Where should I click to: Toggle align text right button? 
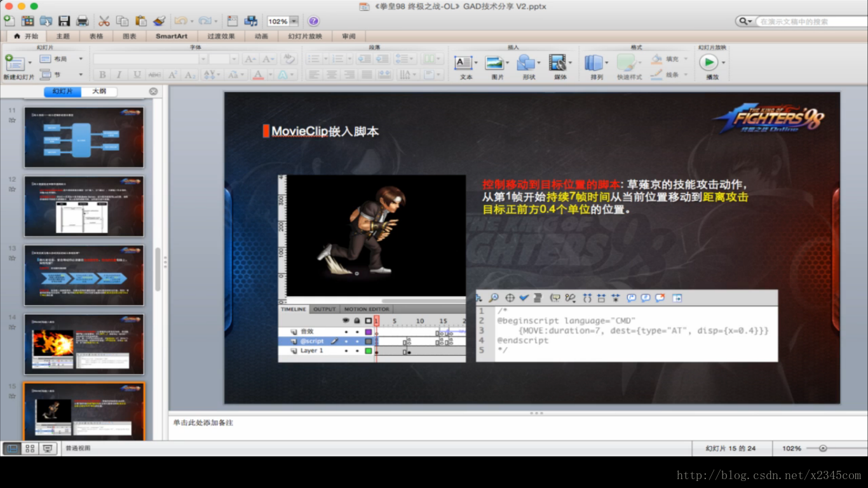[349, 75]
